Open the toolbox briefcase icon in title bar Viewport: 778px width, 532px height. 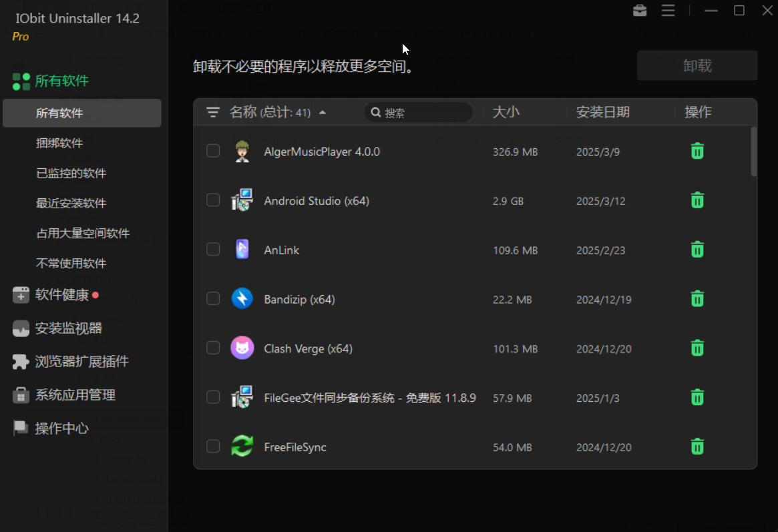[x=640, y=11]
